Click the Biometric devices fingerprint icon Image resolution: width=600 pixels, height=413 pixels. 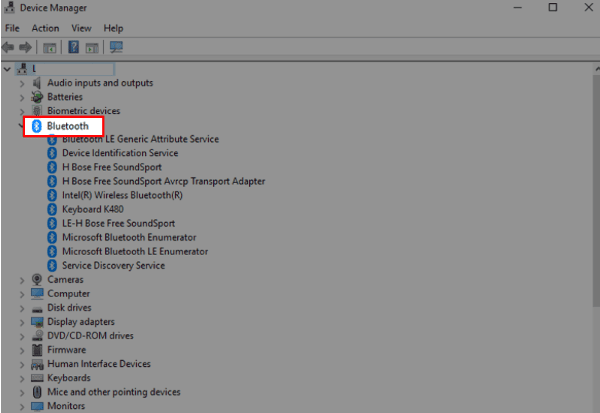(x=37, y=111)
